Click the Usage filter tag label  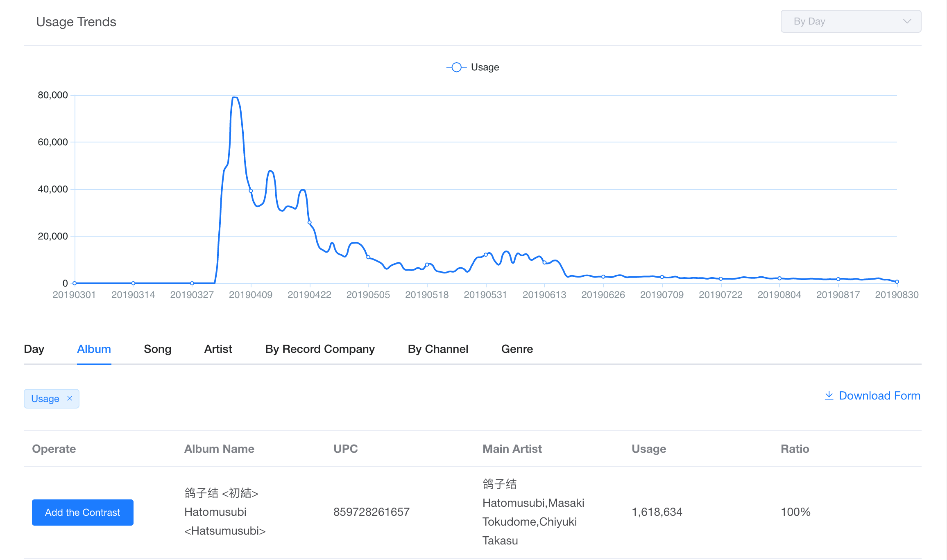[x=45, y=399]
